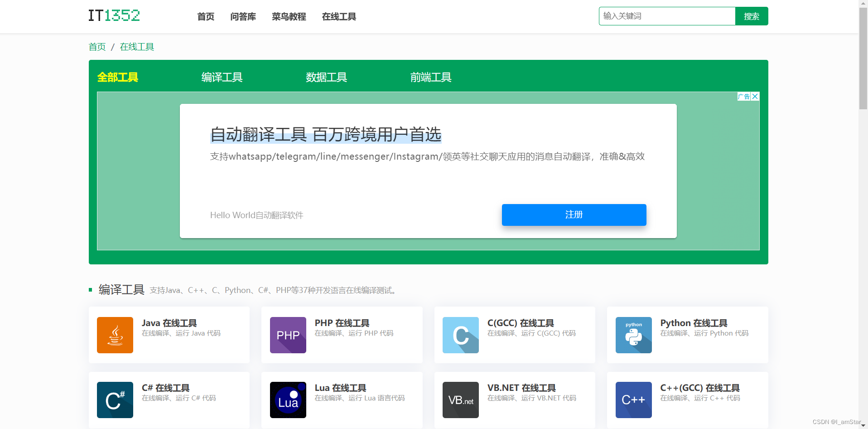Click the IT1352 site logo

114,16
